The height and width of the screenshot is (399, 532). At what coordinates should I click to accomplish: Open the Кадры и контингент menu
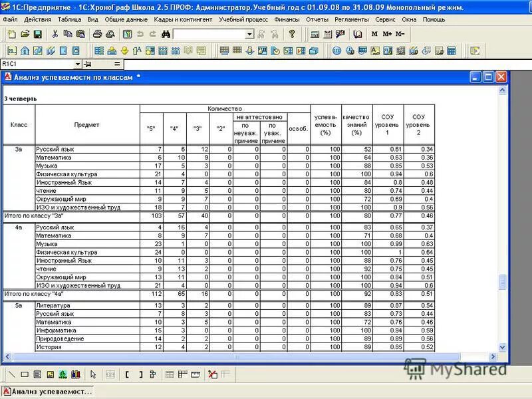click(184, 20)
